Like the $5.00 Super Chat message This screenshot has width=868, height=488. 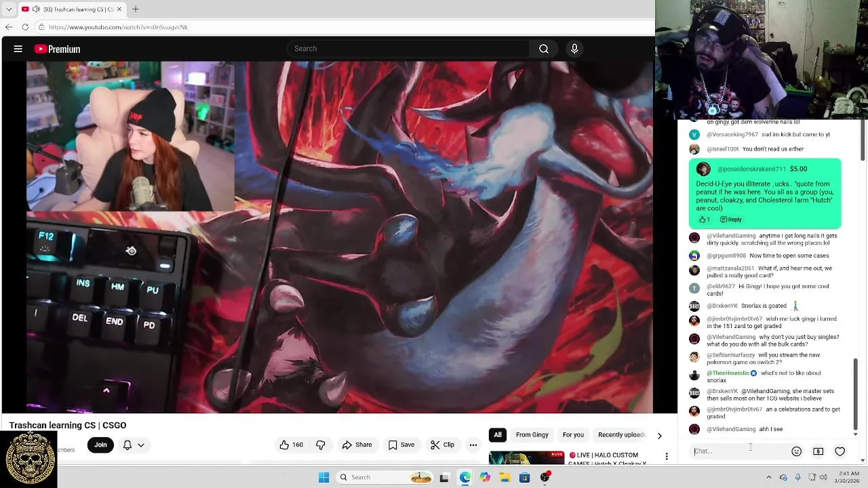click(704, 220)
